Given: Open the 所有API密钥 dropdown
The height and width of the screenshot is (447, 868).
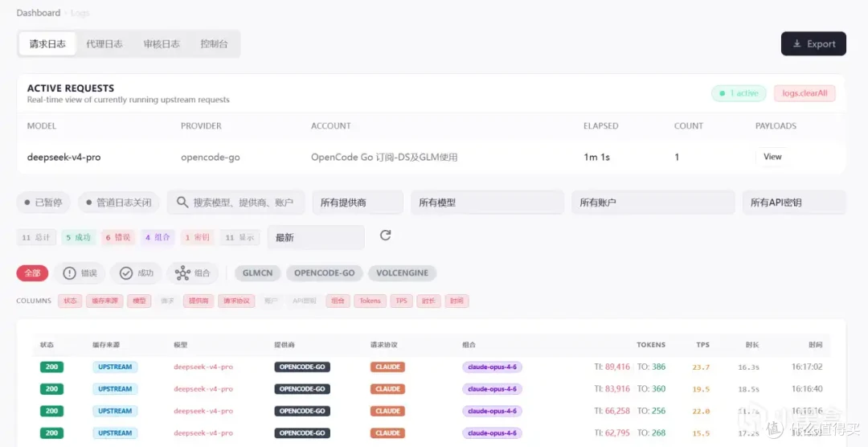Looking at the screenshot, I should 794,203.
